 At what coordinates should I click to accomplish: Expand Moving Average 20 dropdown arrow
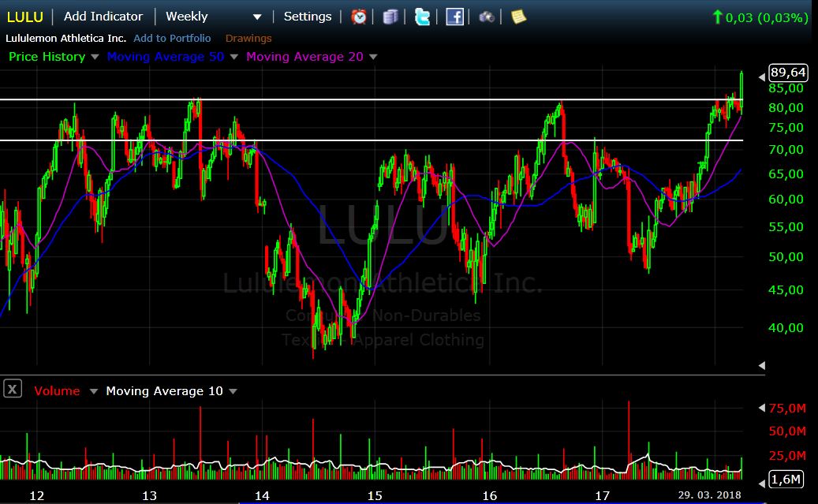(373, 57)
